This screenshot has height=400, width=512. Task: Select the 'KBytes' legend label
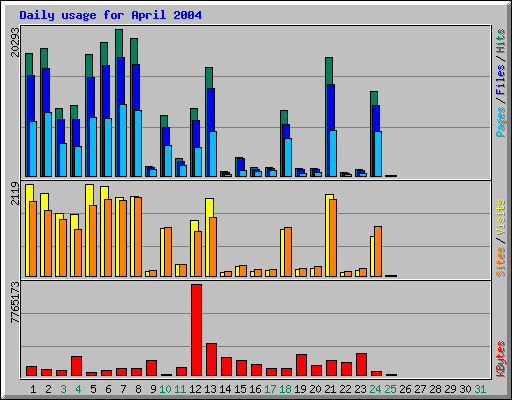pyautogui.click(x=501, y=359)
